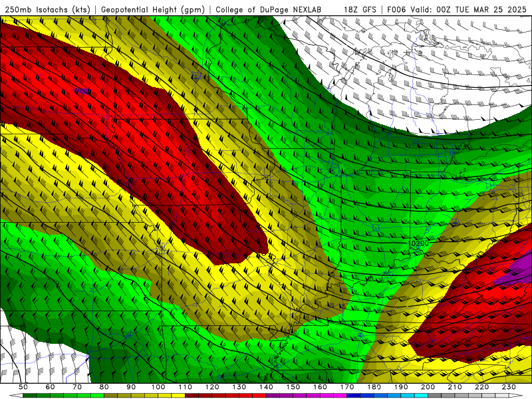The height and width of the screenshot is (399, 532).
Task: Click the "160" value on the color scale
Action: (320, 387)
